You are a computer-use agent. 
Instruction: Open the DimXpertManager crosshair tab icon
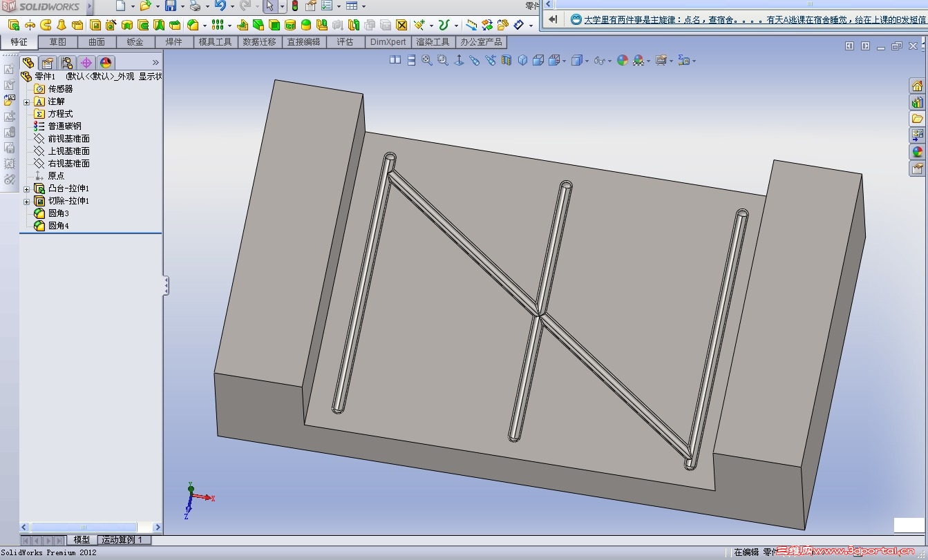[86, 63]
